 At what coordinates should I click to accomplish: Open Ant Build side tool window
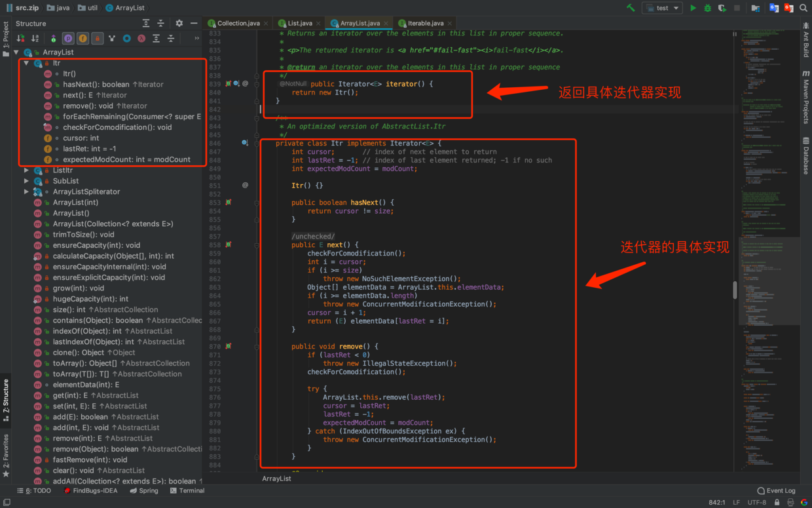click(806, 39)
